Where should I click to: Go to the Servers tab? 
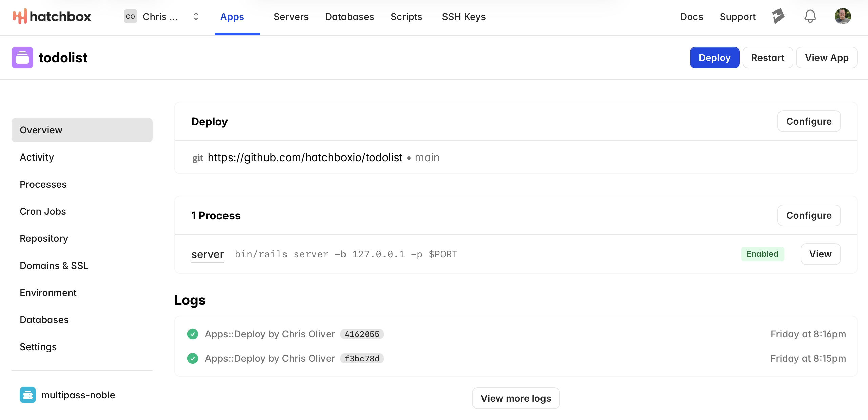(291, 17)
